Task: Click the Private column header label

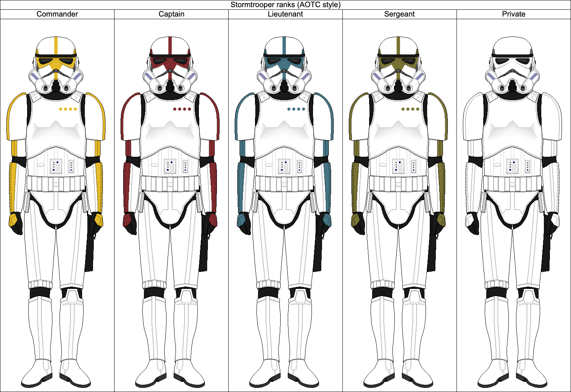Action: [x=513, y=14]
